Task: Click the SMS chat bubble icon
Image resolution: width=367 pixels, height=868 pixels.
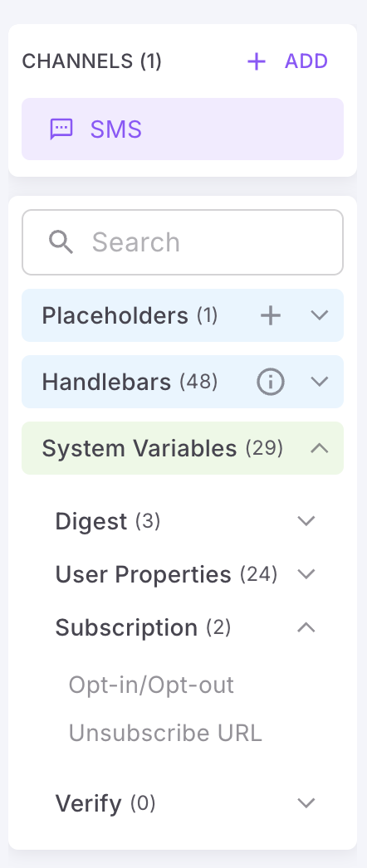Action: click(x=61, y=129)
